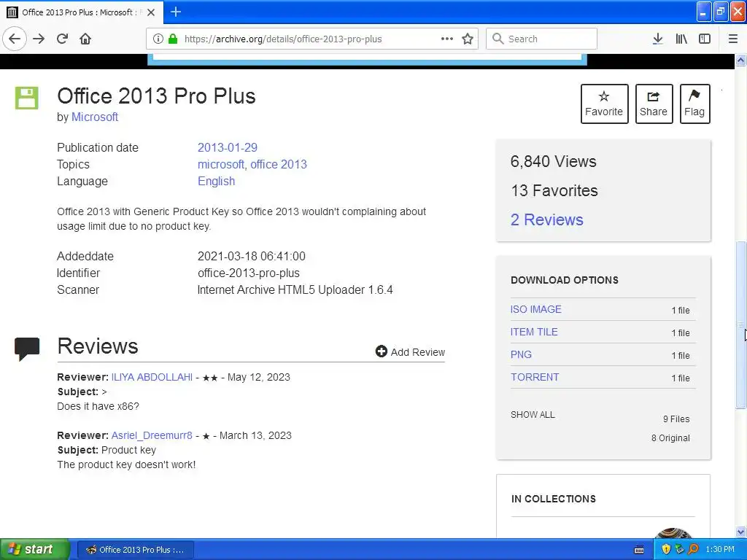
Task: Open reviewer Asriel_Dreemurr8 profile
Action: point(152,436)
